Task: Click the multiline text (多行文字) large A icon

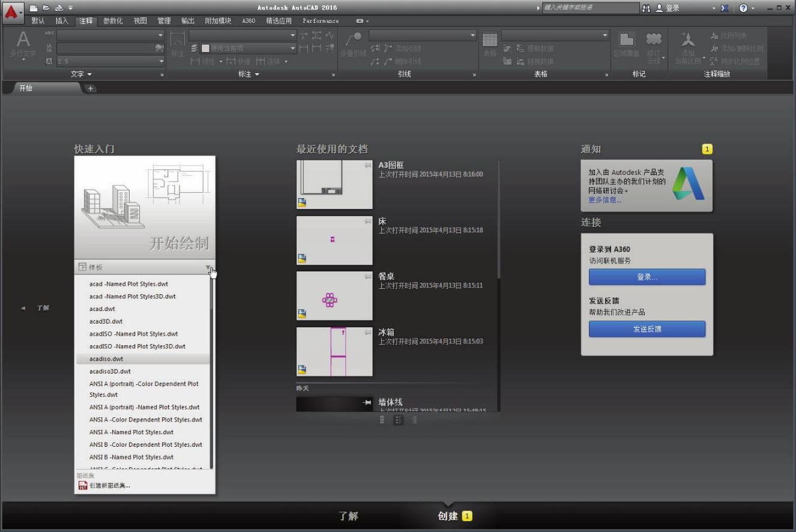Action: (23, 40)
